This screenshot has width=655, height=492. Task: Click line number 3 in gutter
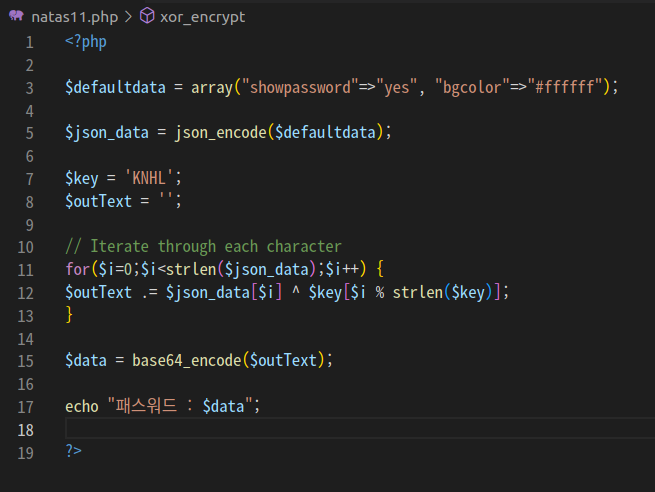[x=29, y=88]
